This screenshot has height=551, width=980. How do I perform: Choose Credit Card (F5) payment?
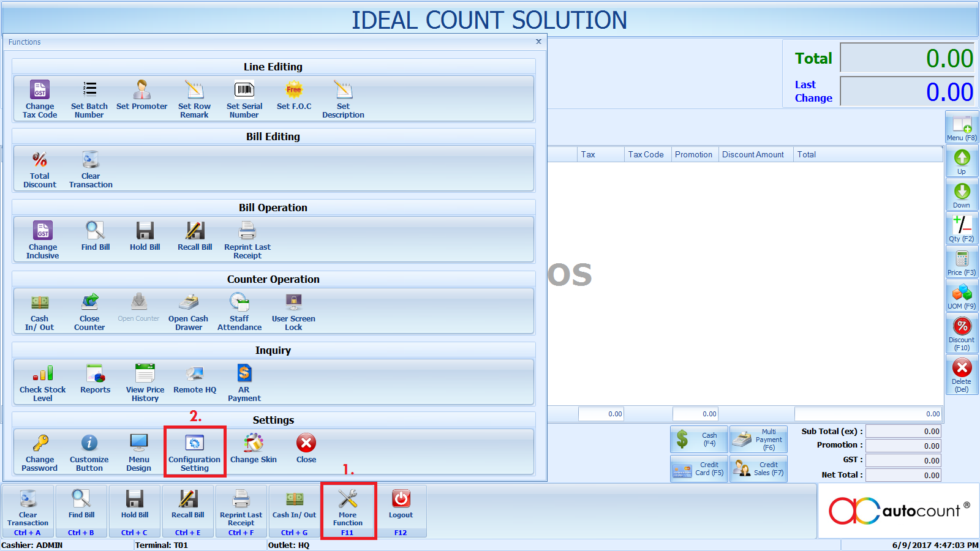[x=699, y=468]
